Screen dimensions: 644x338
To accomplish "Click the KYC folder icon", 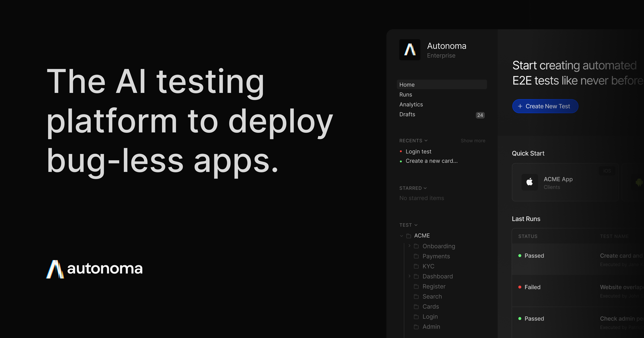I will click(416, 266).
